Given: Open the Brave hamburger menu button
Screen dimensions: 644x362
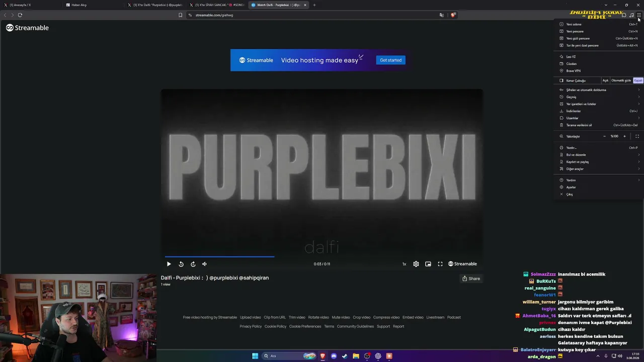Looking at the screenshot, I should [x=639, y=15].
